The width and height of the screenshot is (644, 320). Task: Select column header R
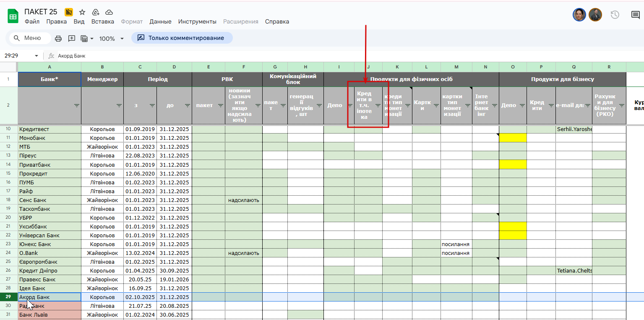[x=609, y=67]
